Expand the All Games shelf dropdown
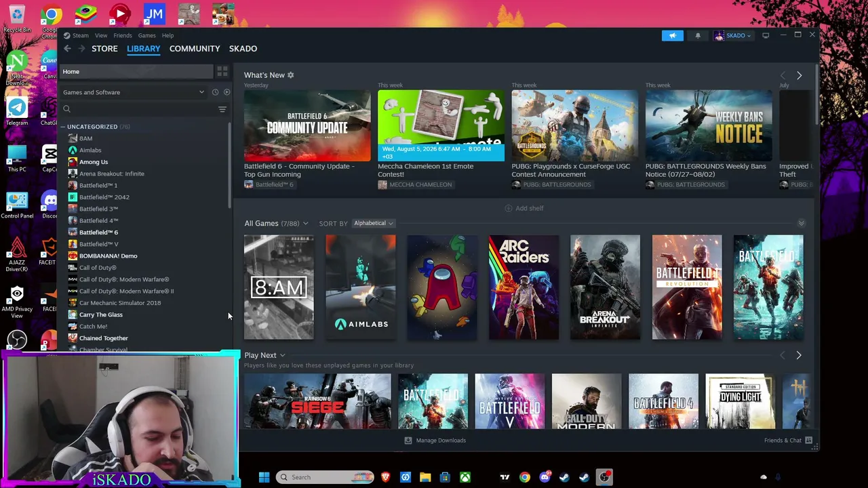 pos(305,224)
